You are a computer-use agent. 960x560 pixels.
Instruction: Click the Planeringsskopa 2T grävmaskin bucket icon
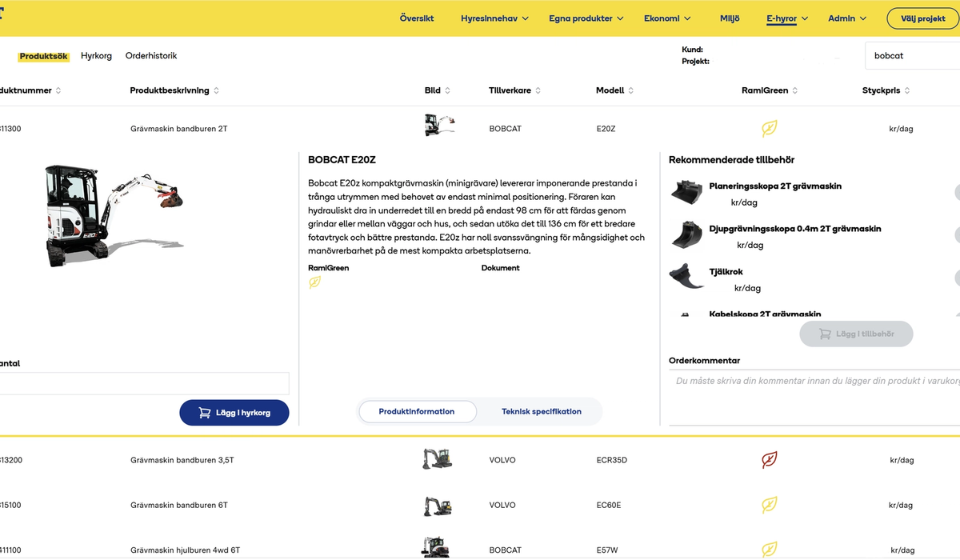(686, 193)
